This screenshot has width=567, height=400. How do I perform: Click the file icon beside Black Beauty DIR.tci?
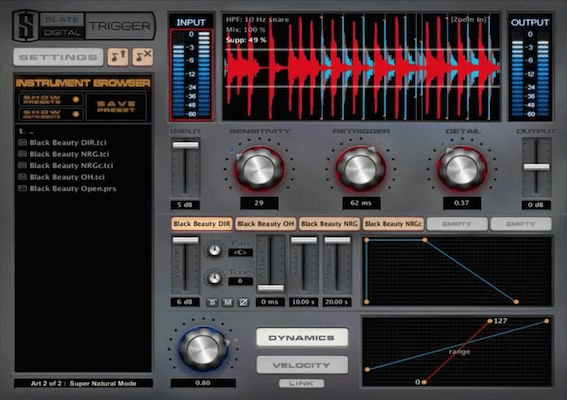[x=22, y=142]
